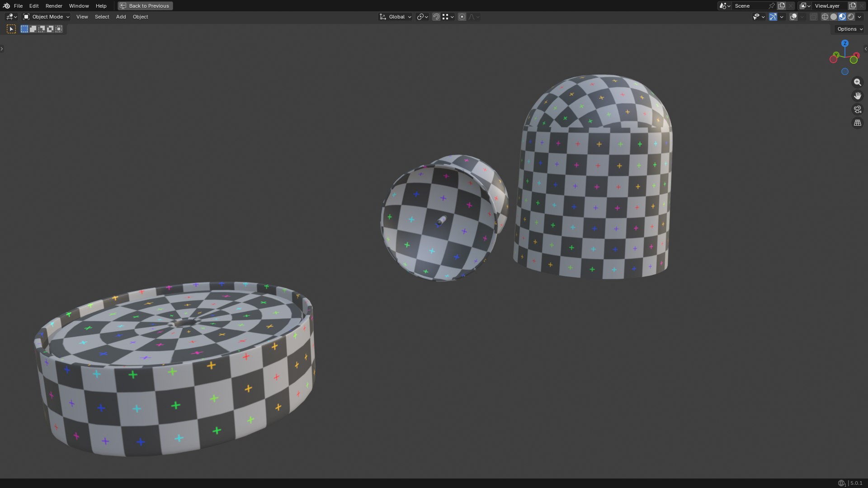The width and height of the screenshot is (868, 488).
Task: Expand the Object Mode selector
Action: [46, 17]
